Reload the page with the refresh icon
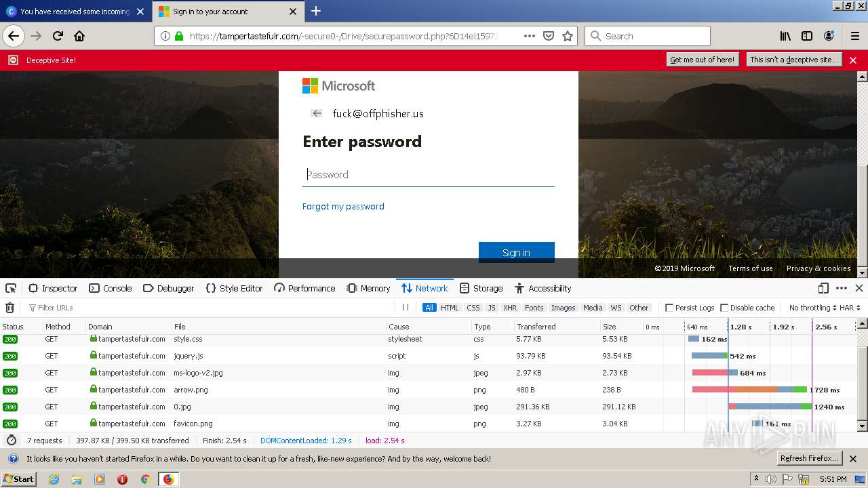This screenshot has height=488, width=868. tap(58, 36)
